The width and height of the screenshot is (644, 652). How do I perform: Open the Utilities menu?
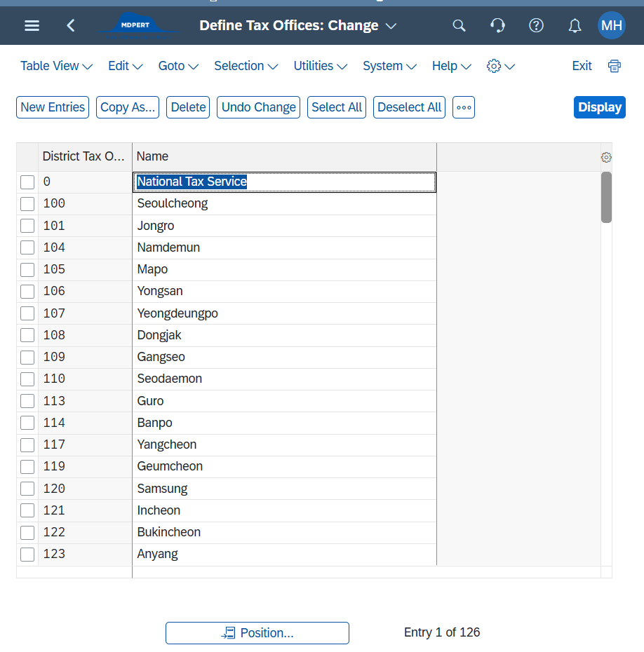[x=321, y=66]
